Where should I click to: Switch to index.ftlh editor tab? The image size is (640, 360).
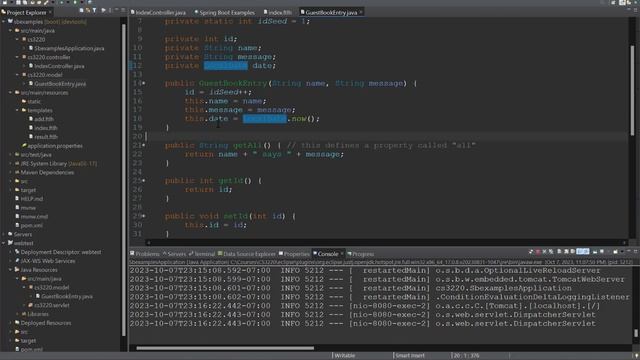pos(278,13)
